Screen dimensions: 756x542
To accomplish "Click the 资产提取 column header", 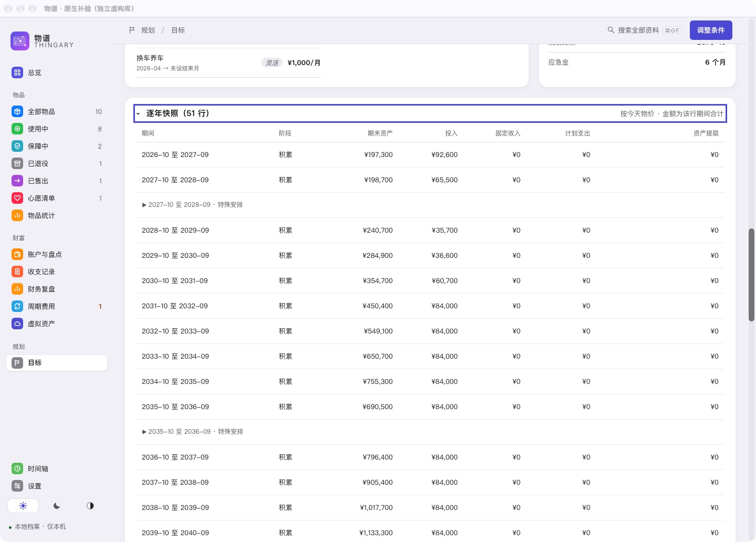I will click(706, 133).
